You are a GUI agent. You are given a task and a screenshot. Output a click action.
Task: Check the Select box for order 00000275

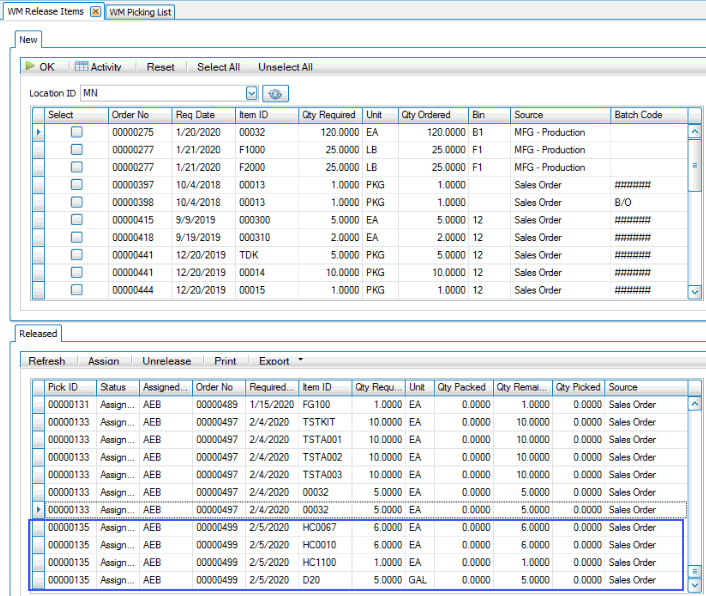click(x=76, y=132)
